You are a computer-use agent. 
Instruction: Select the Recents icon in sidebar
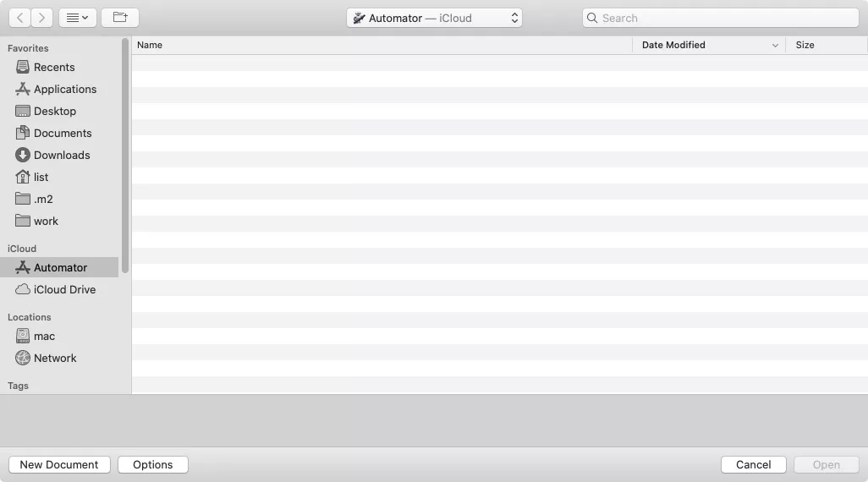click(23, 67)
